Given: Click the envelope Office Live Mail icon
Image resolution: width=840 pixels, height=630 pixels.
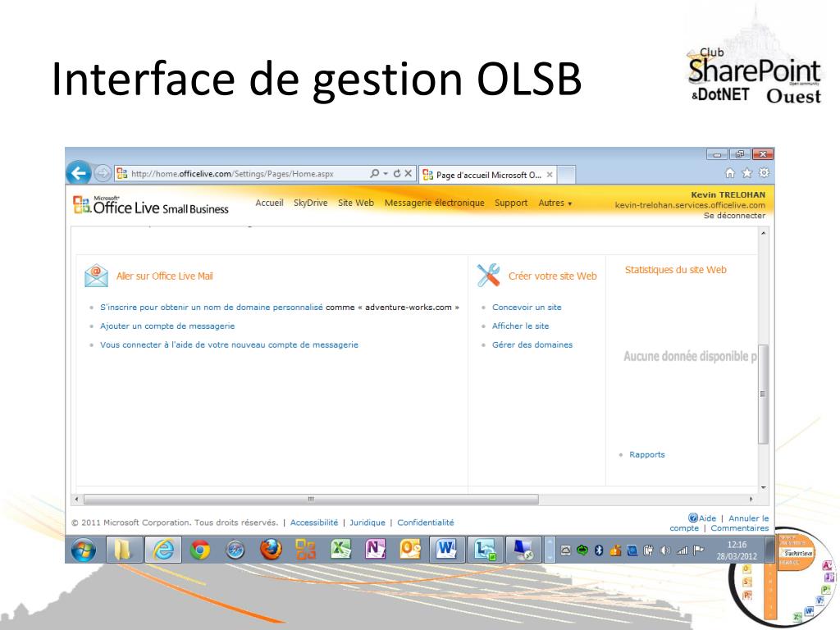Looking at the screenshot, I should tap(96, 276).
